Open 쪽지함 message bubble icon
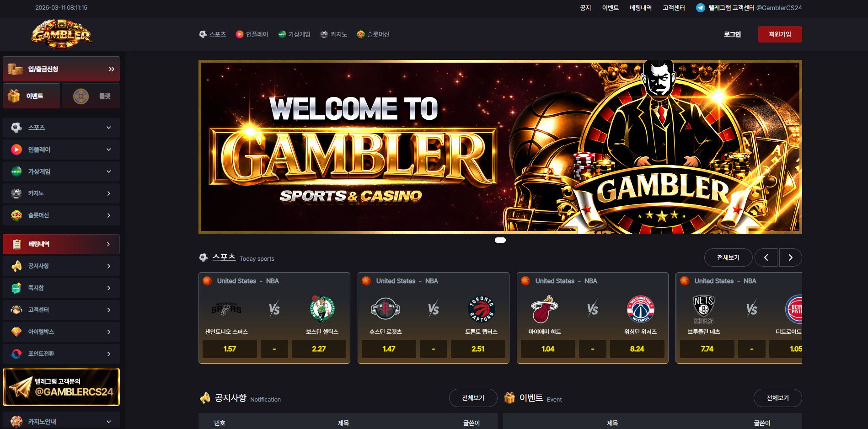Viewport: 868px width, 429px height. [16, 288]
